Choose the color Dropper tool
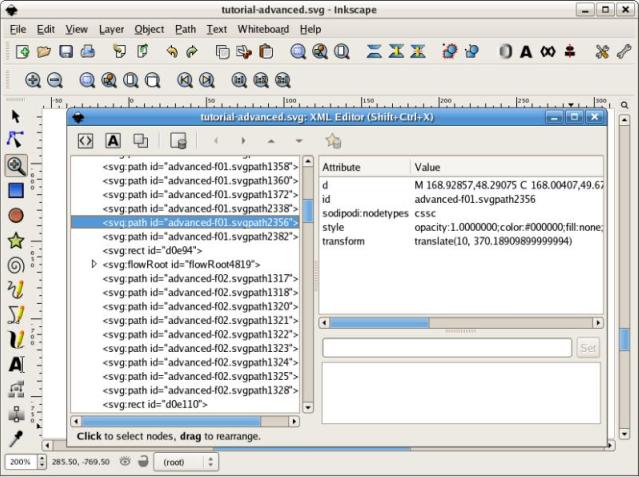The height and width of the screenshot is (477, 639). (15, 439)
